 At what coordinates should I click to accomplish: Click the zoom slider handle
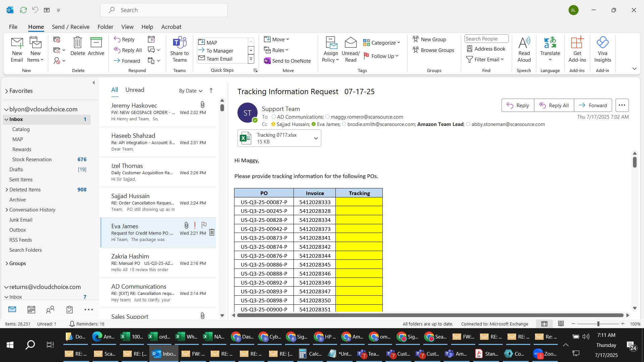598,324
